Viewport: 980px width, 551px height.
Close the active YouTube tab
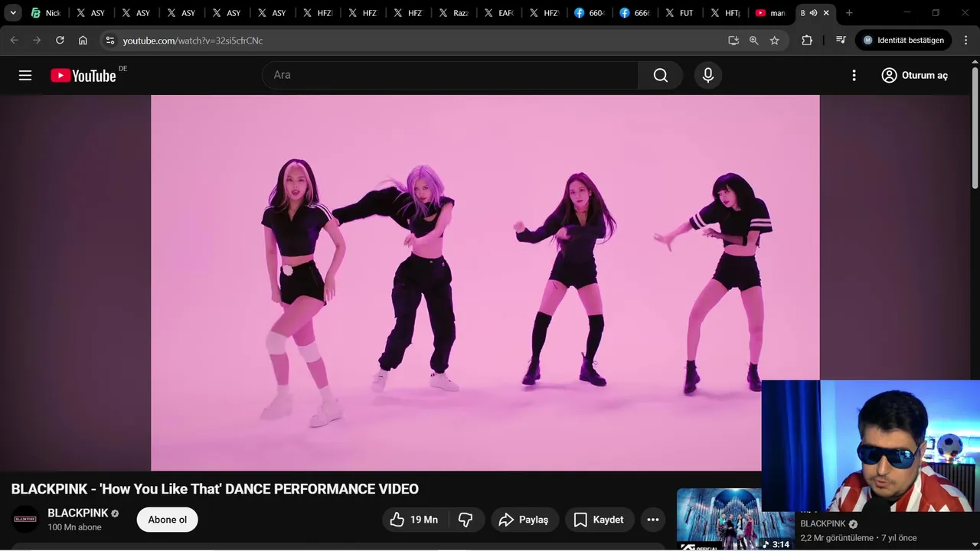[826, 13]
